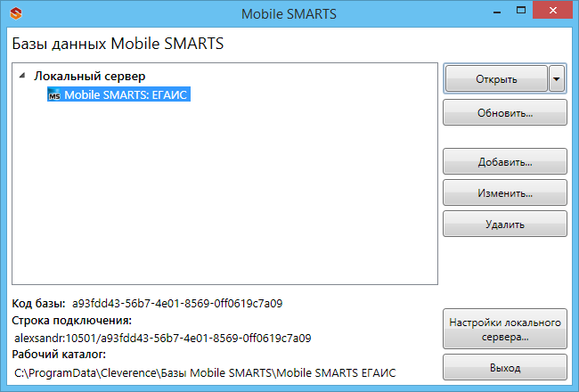
Task: Open the dropdown arrow next to Открыть
Action: 557,78
